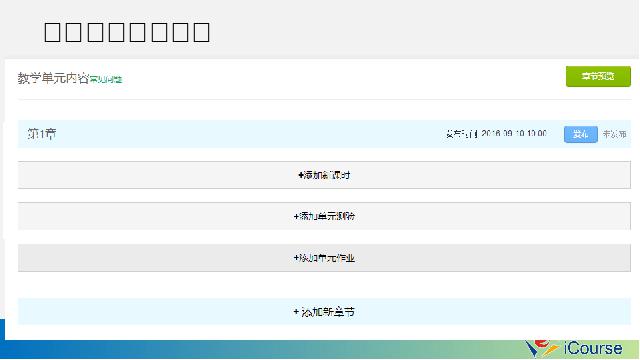Screen dimensions: 640x360
Task: Select the 第1章 chapter title
Action: [42, 134]
